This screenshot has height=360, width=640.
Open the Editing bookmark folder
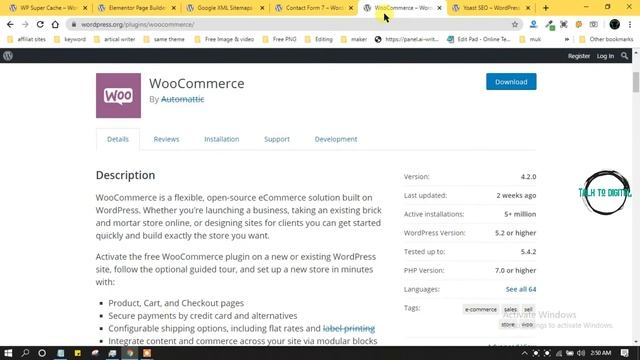319,39
